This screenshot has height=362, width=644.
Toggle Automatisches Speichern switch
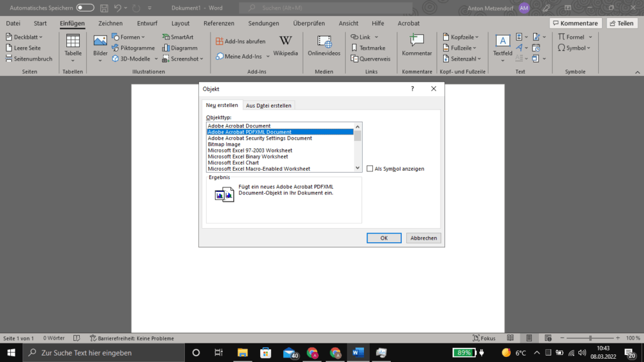click(x=85, y=8)
